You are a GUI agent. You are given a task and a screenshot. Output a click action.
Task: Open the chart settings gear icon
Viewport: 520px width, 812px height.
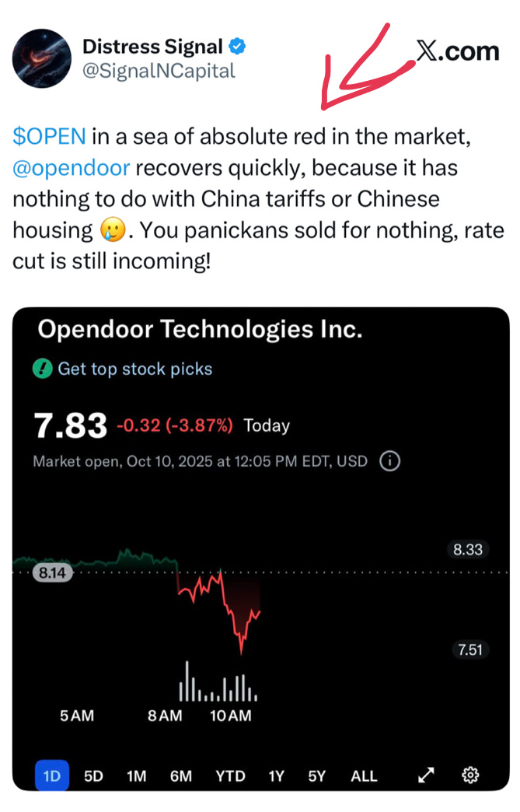[x=470, y=775]
